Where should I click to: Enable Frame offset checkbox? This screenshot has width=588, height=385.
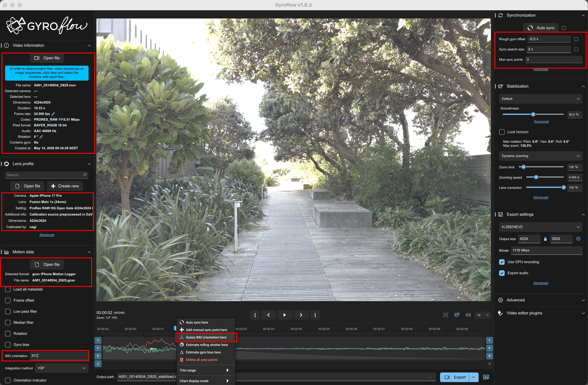8,300
